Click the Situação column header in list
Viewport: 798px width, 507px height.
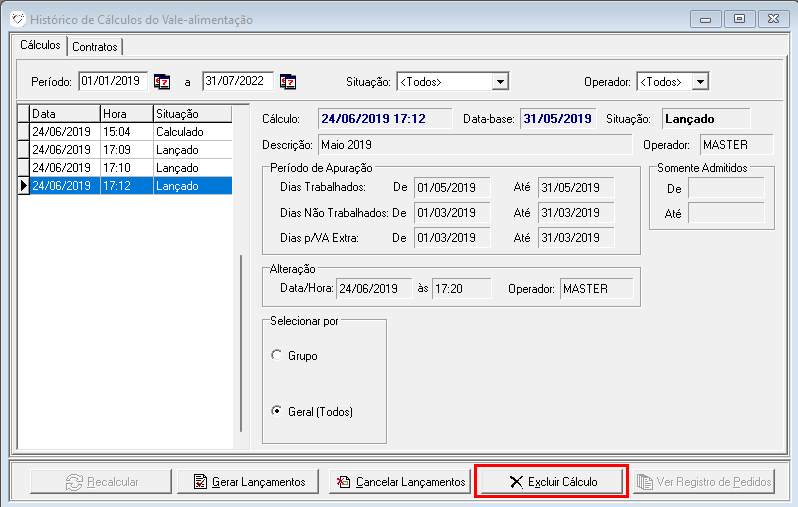point(191,114)
